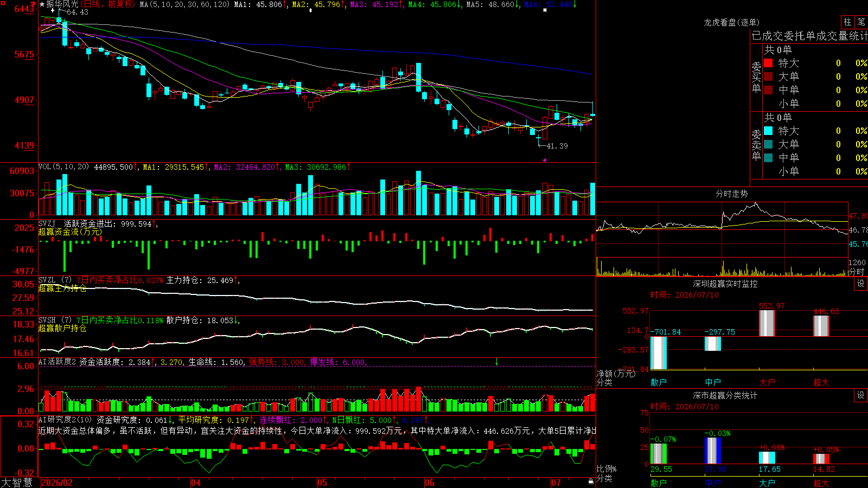Click the 超大 bar valued 446.63

pyautogui.click(x=821, y=326)
